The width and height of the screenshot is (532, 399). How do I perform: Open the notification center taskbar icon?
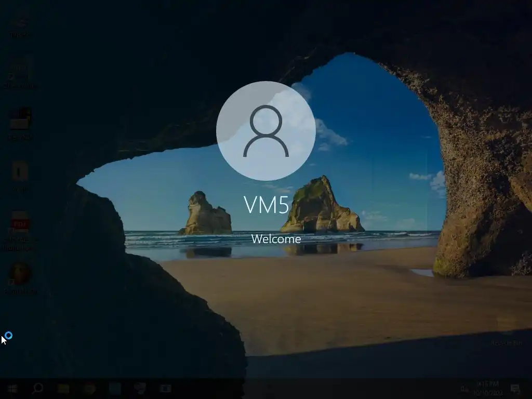[515, 389]
